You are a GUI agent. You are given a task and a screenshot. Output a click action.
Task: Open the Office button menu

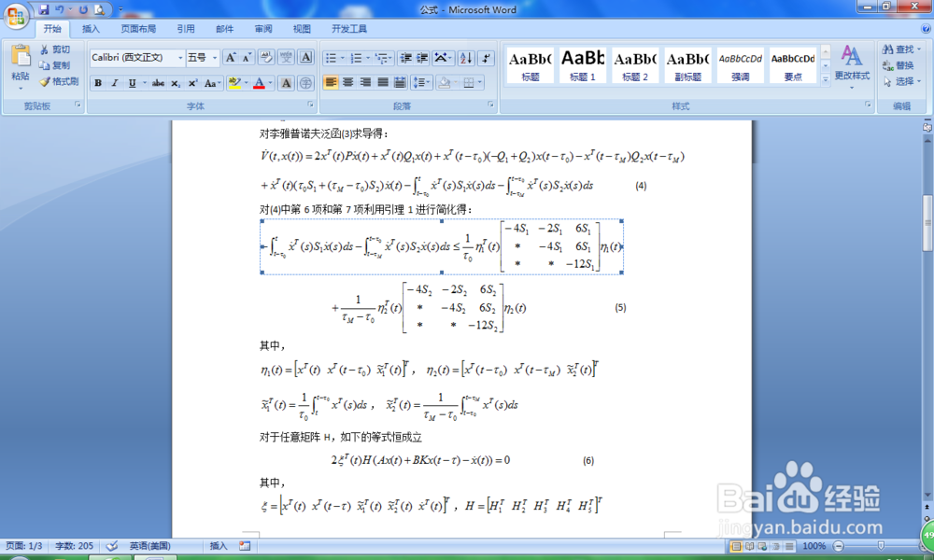(x=16, y=15)
